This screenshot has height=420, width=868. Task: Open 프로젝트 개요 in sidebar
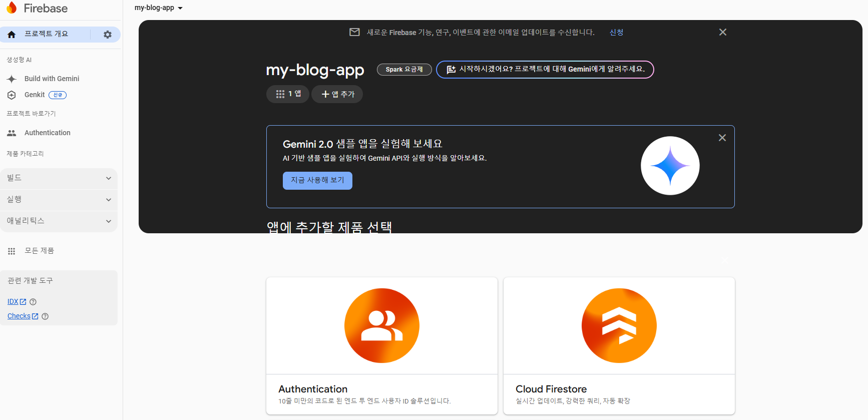point(47,34)
